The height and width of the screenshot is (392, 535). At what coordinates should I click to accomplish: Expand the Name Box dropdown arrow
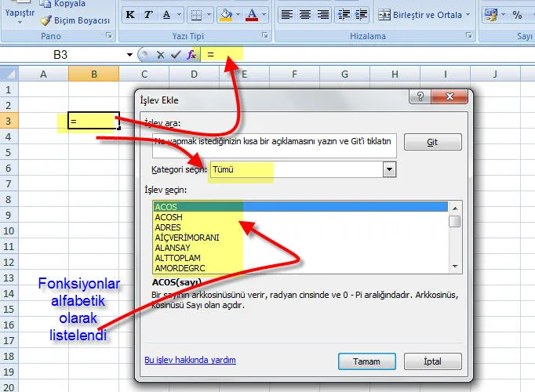point(130,55)
